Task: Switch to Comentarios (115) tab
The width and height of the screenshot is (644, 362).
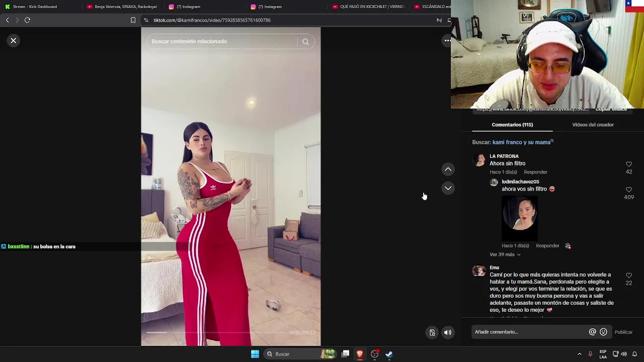Action: [x=512, y=125]
